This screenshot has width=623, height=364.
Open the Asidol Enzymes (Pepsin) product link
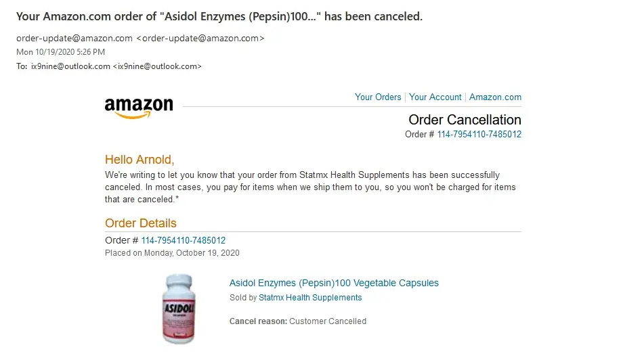click(334, 283)
